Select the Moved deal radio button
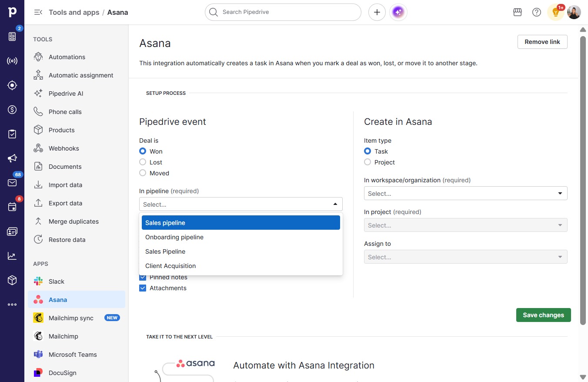This screenshot has height=382, width=588. coord(143,173)
